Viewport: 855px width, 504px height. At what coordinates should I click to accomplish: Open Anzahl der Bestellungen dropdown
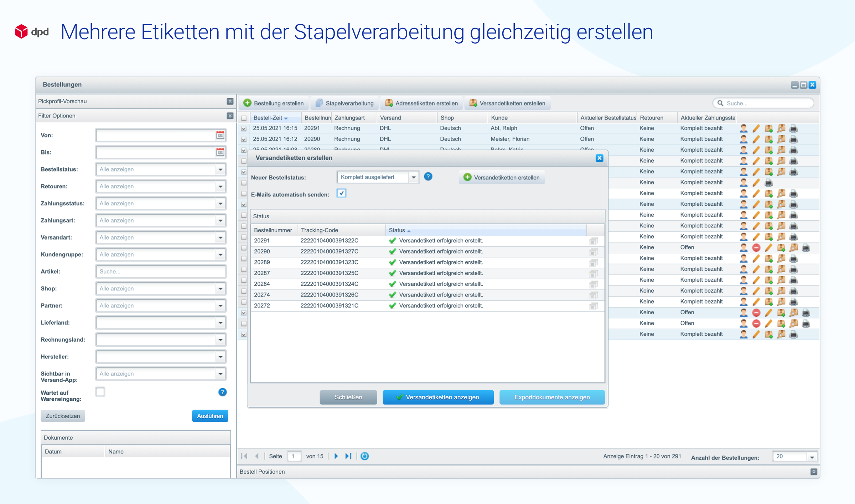point(812,457)
